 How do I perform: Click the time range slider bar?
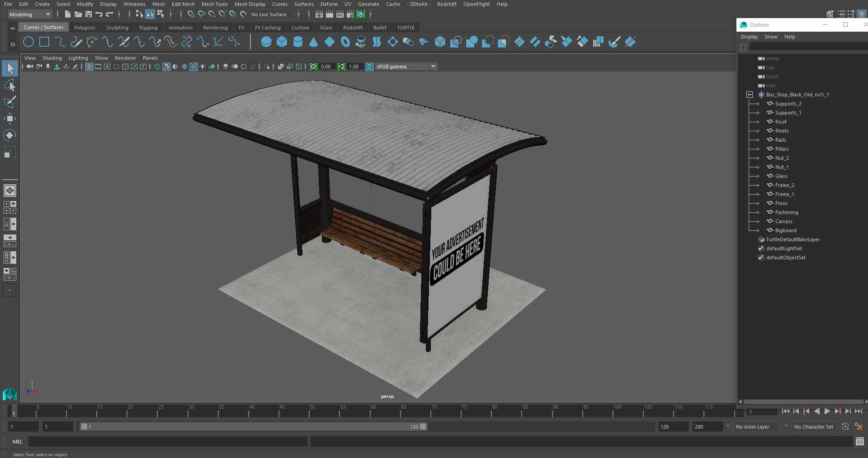(253, 427)
